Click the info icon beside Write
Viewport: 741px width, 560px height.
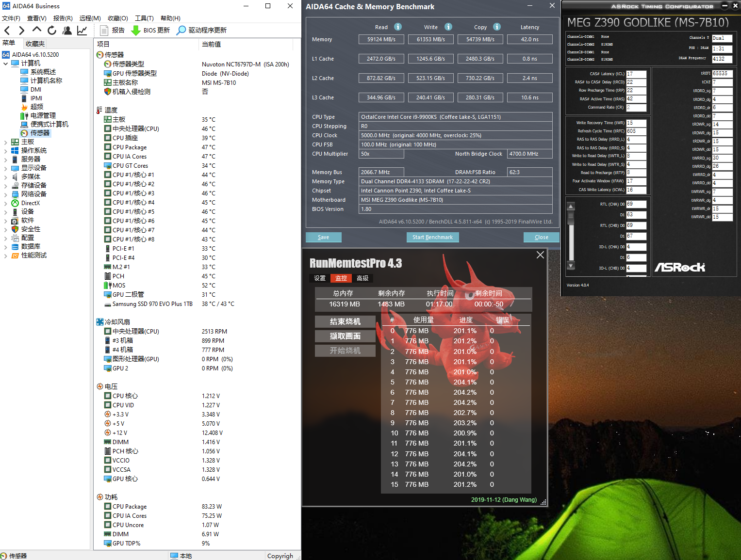pyautogui.click(x=448, y=27)
